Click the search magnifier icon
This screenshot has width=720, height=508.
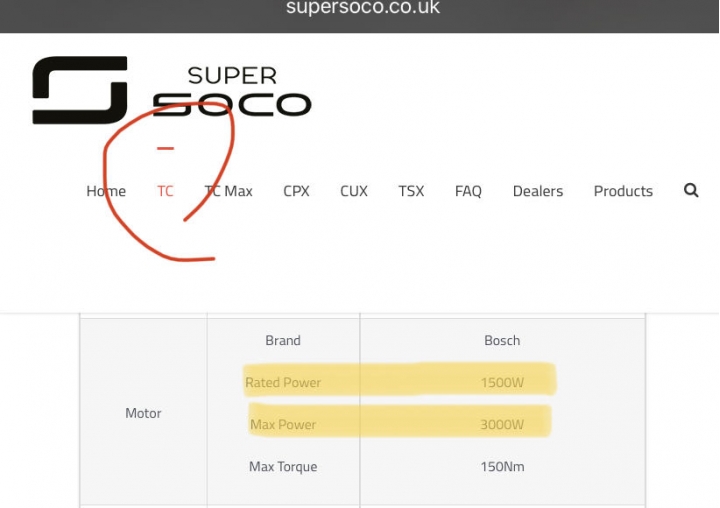tap(691, 190)
